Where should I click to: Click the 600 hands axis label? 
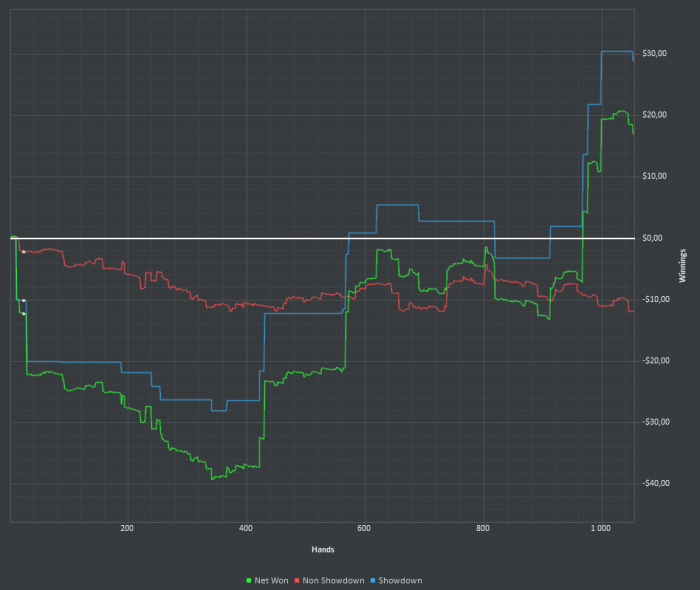[364, 528]
